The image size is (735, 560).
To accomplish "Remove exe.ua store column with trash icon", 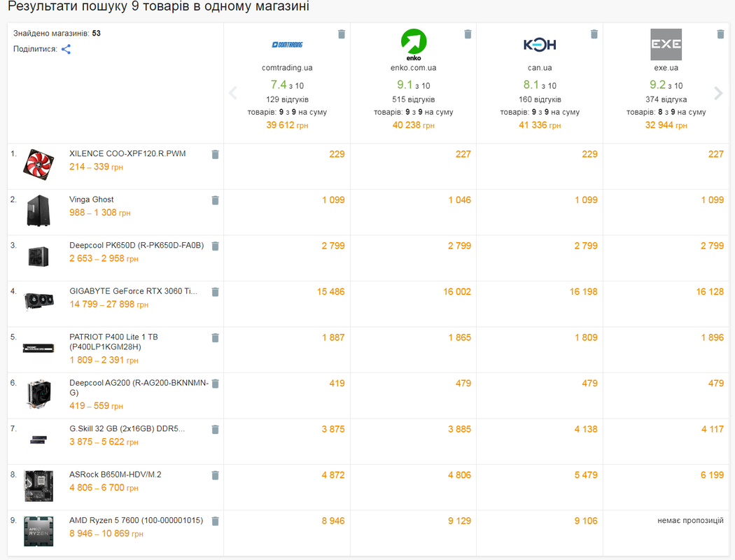I will point(720,34).
